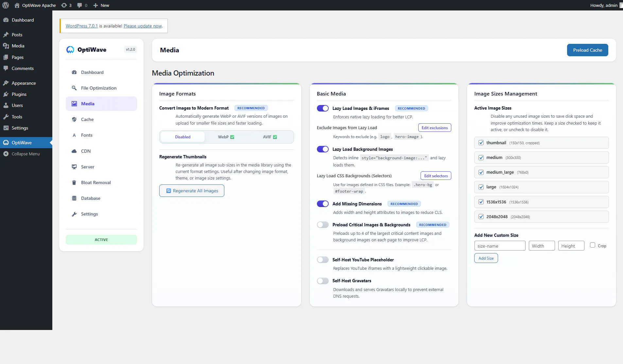This screenshot has width=623, height=364.
Task: Select the Disabled format option
Action: coord(183,137)
